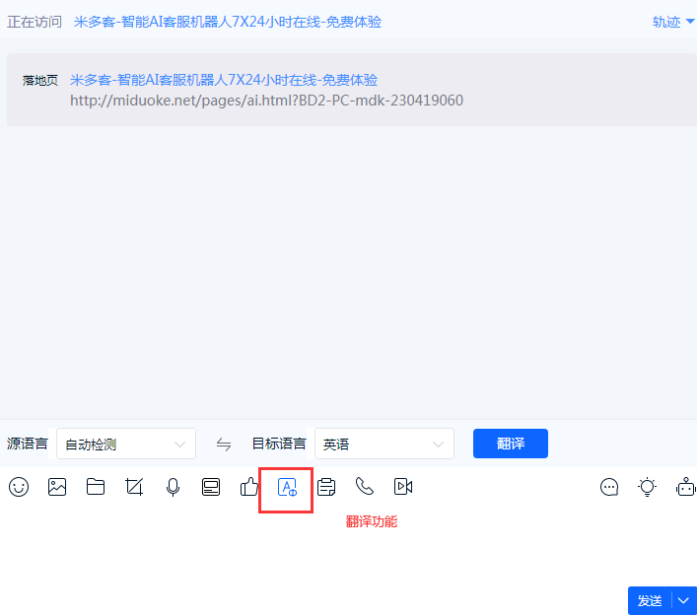The width and height of the screenshot is (697, 616).
Task: Click the microphone voice icon
Action: click(173, 487)
